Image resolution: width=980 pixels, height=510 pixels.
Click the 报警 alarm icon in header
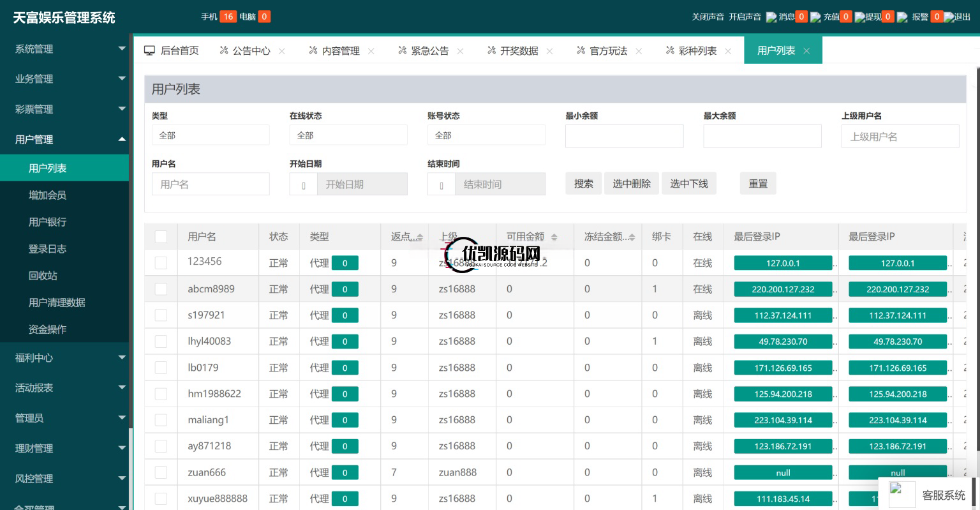[x=902, y=17]
